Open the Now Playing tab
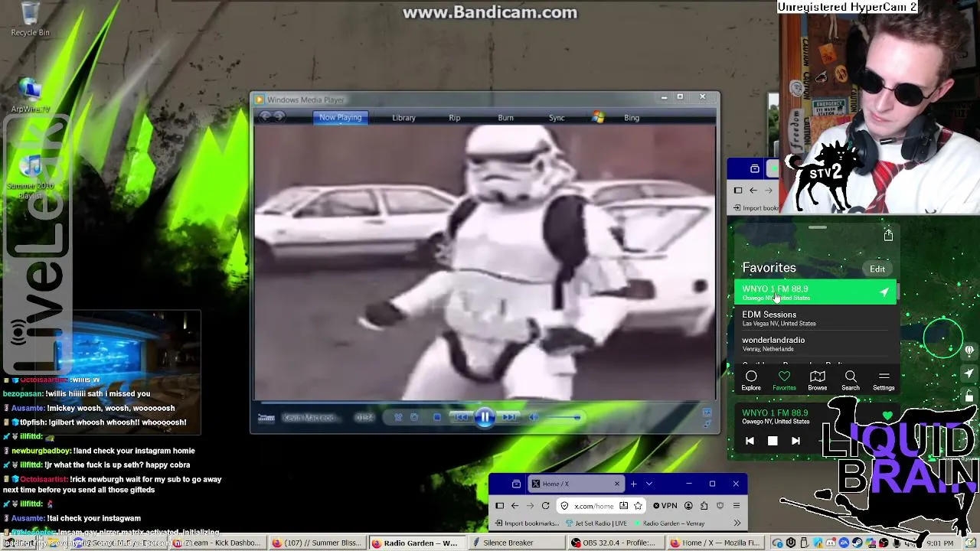Viewport: 980px width, 551px height. coord(340,118)
